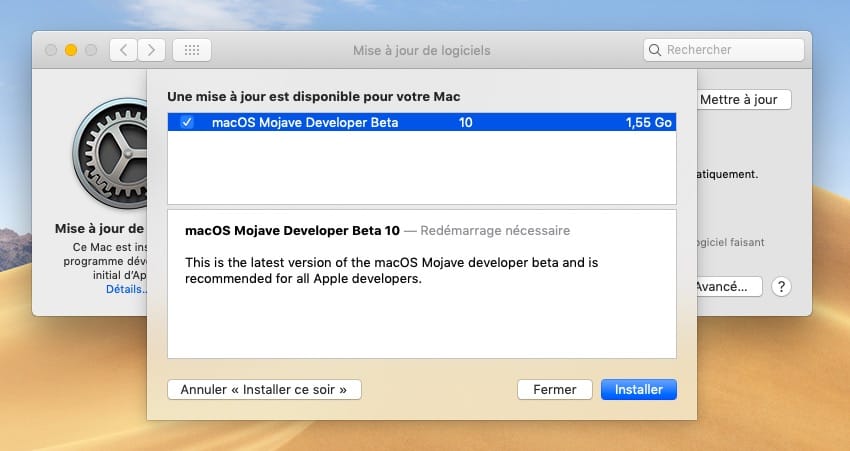The width and height of the screenshot is (850, 451).
Task: Open the Détails... link
Action: (x=126, y=289)
